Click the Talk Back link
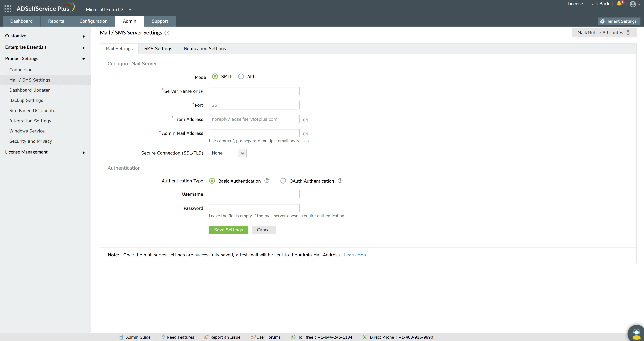 [x=599, y=4]
